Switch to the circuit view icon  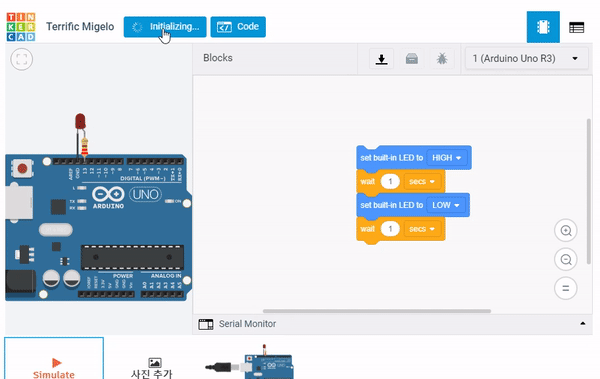pyautogui.click(x=543, y=27)
